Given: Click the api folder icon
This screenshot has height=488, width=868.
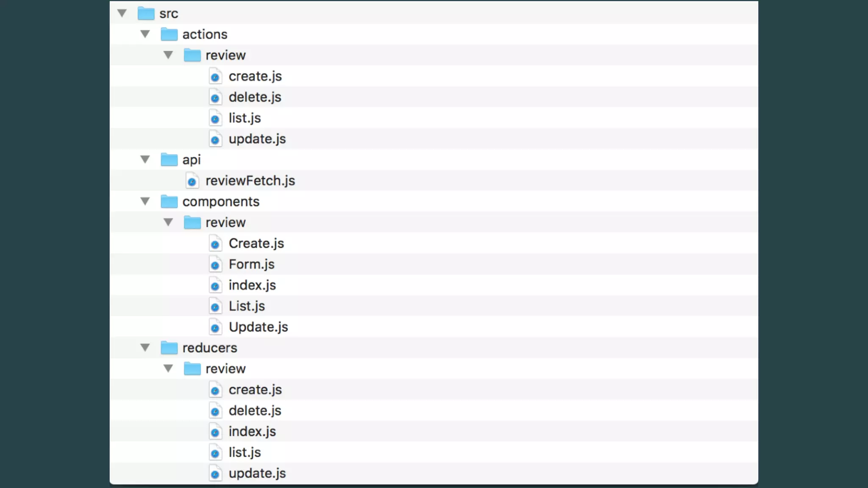Looking at the screenshot, I should pos(169,160).
